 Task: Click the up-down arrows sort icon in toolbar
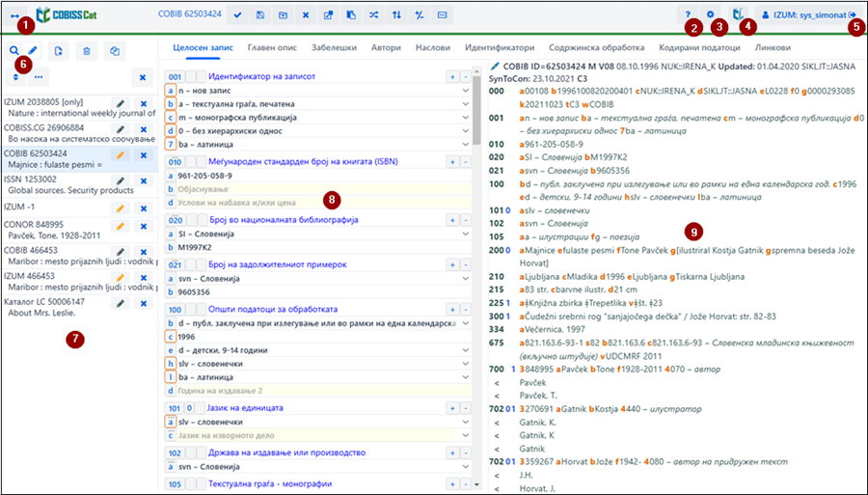pos(396,14)
